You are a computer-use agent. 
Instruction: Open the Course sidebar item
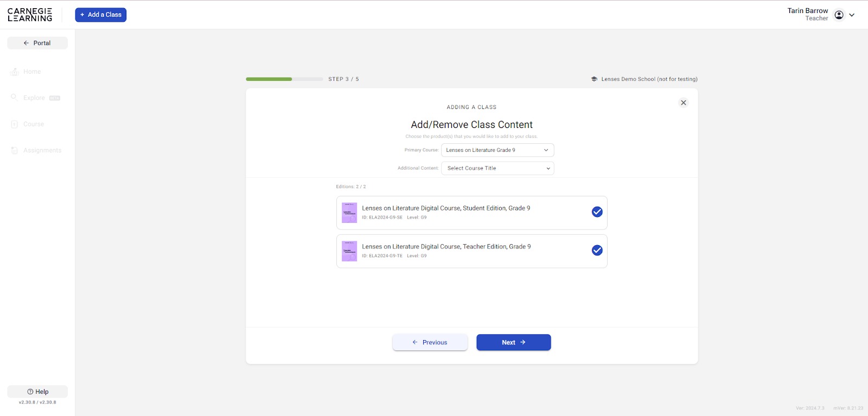click(x=34, y=124)
